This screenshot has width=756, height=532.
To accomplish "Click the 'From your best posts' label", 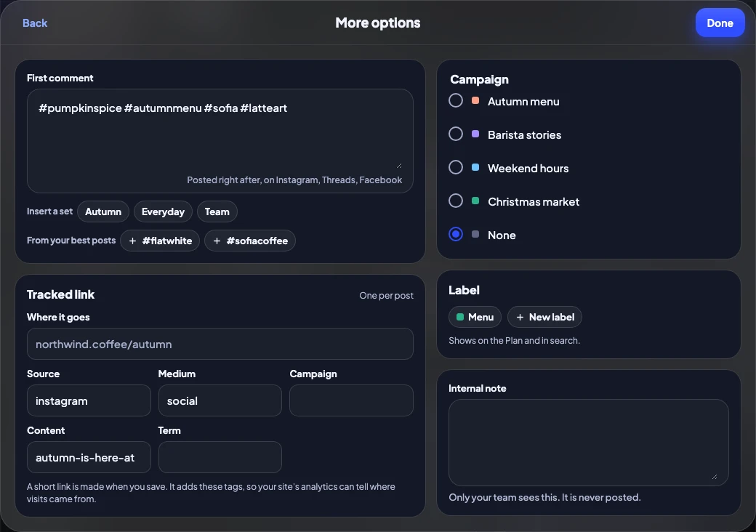I will tap(71, 240).
